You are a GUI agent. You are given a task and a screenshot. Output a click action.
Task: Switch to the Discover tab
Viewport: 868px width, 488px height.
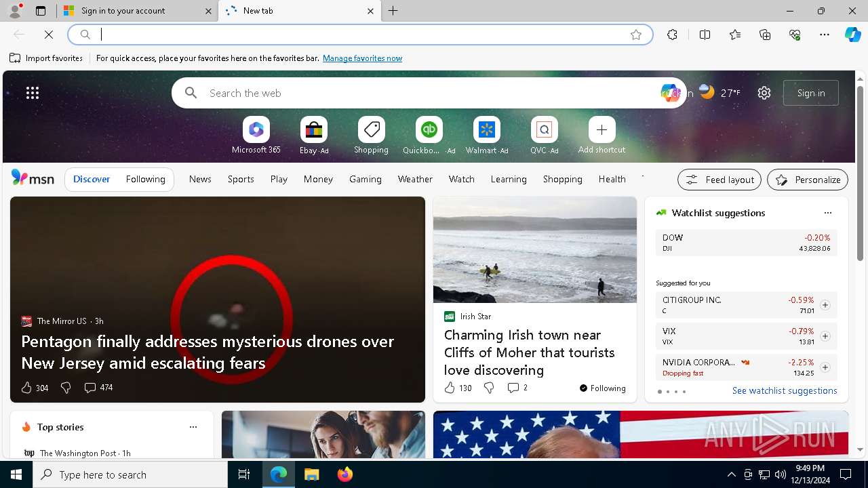92,179
